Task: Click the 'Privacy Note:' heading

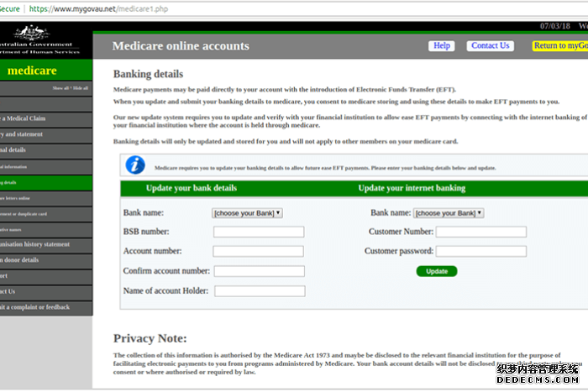Action: coord(150,338)
